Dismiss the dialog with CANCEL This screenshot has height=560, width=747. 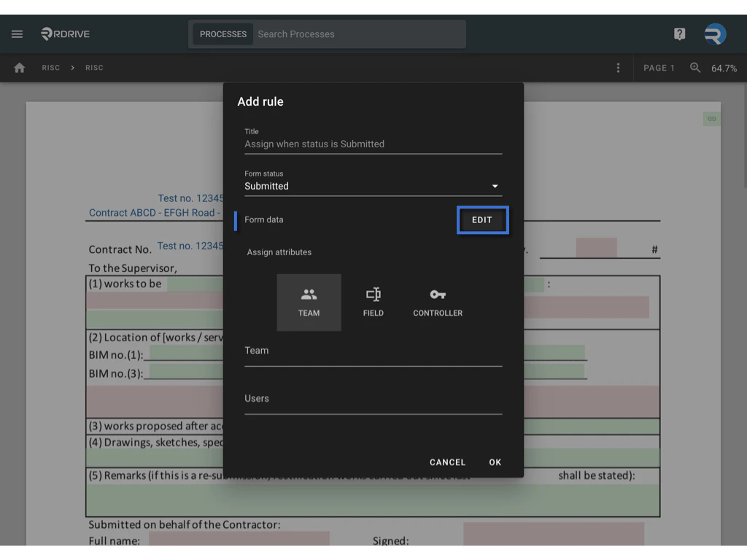coord(447,462)
